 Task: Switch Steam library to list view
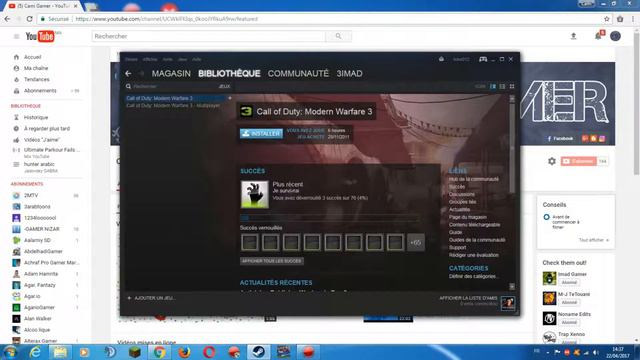pyautogui.click(x=502, y=87)
